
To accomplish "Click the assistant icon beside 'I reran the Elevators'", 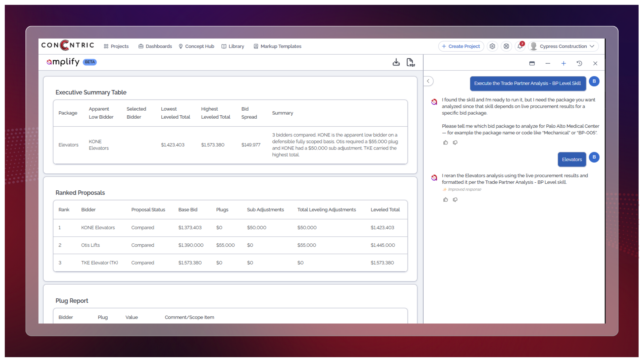I will coord(434,177).
